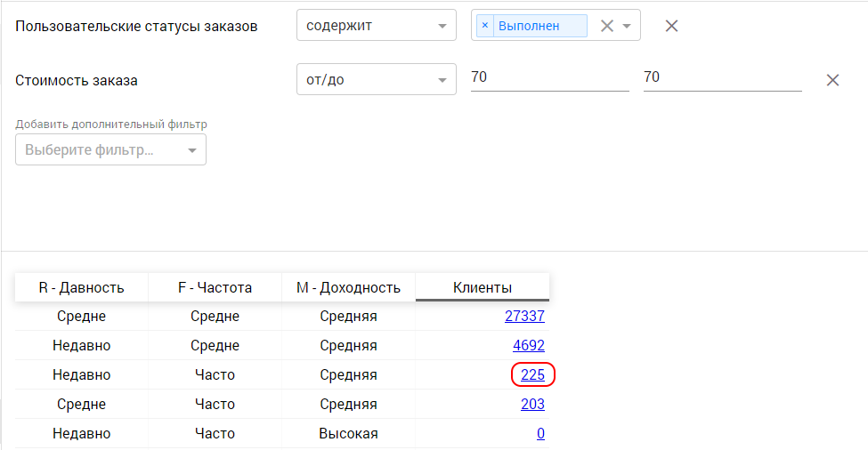
Task: Click the maximum order cost field
Action: pos(722,78)
